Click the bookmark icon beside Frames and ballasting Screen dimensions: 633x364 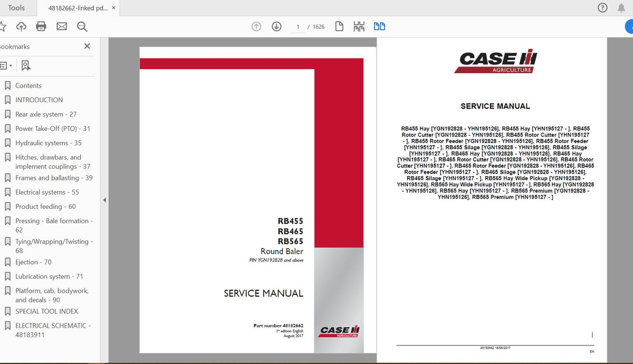click(x=7, y=178)
